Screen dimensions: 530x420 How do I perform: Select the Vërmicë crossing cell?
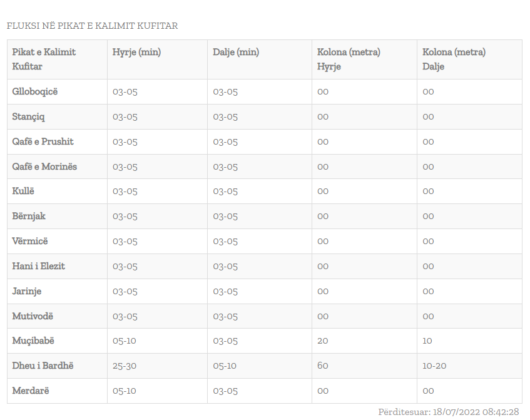pos(30,241)
